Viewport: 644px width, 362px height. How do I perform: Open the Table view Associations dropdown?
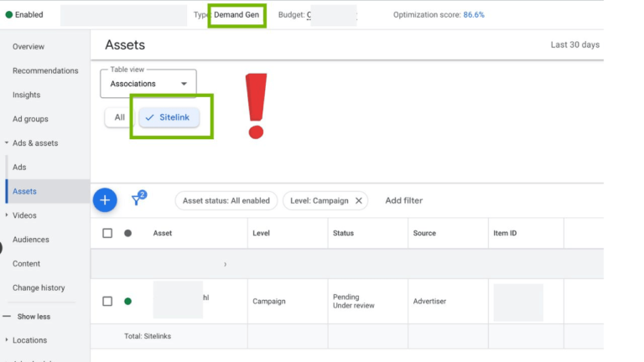click(148, 84)
